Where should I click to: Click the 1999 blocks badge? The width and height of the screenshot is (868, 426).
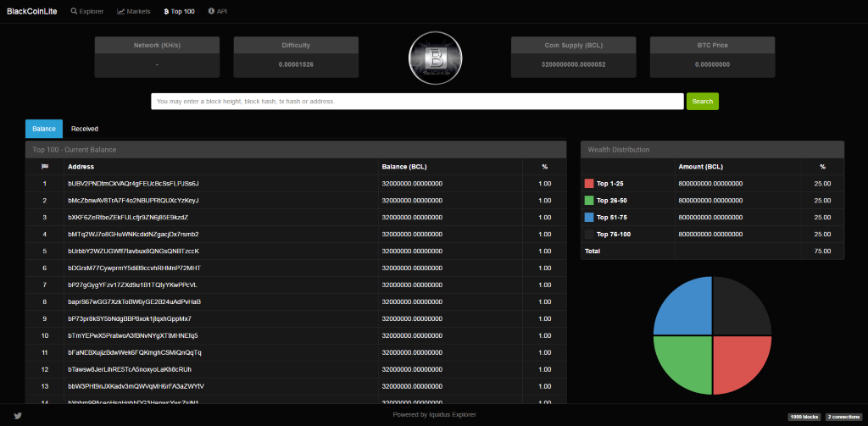tap(804, 417)
